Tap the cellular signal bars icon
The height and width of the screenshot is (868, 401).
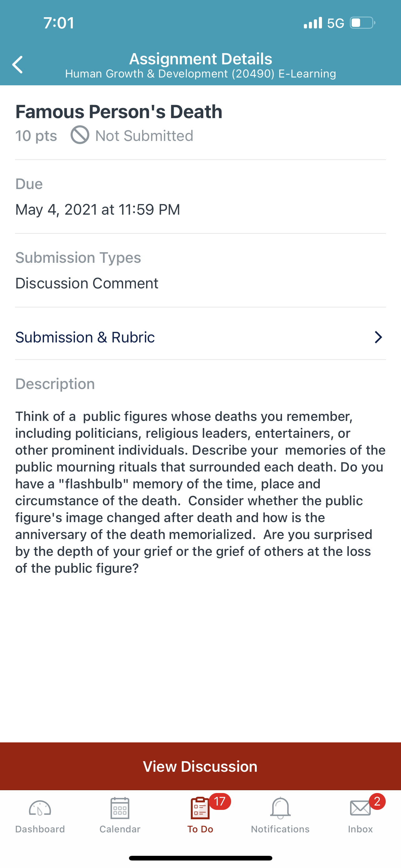[313, 23]
